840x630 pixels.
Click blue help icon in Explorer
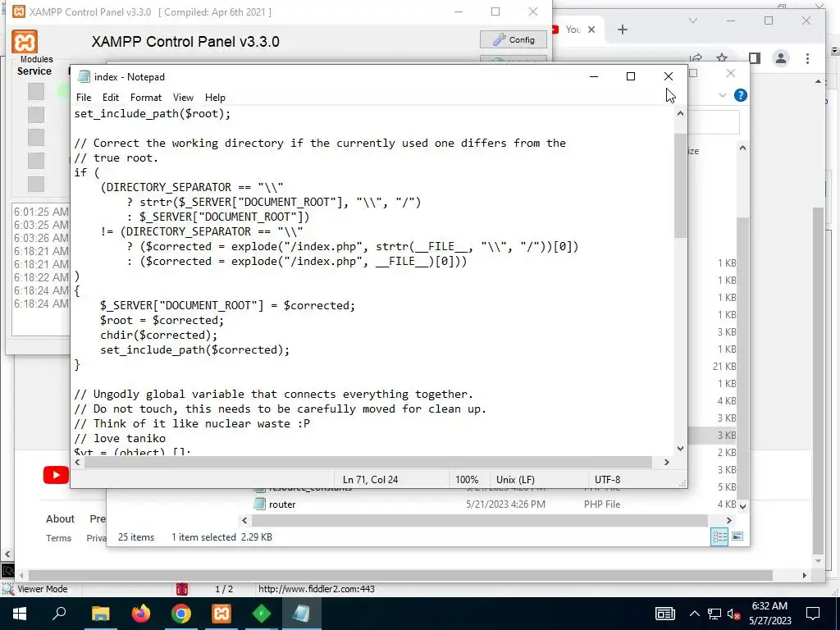[x=741, y=95]
